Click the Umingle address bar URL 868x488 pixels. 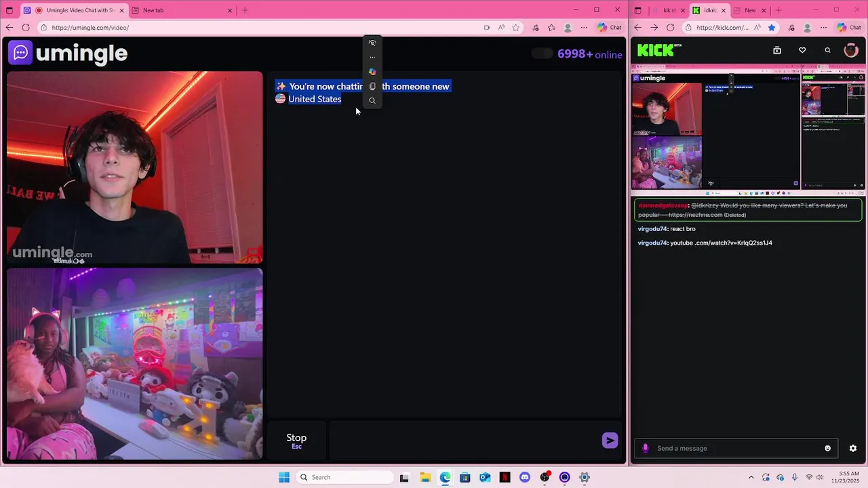coord(90,28)
